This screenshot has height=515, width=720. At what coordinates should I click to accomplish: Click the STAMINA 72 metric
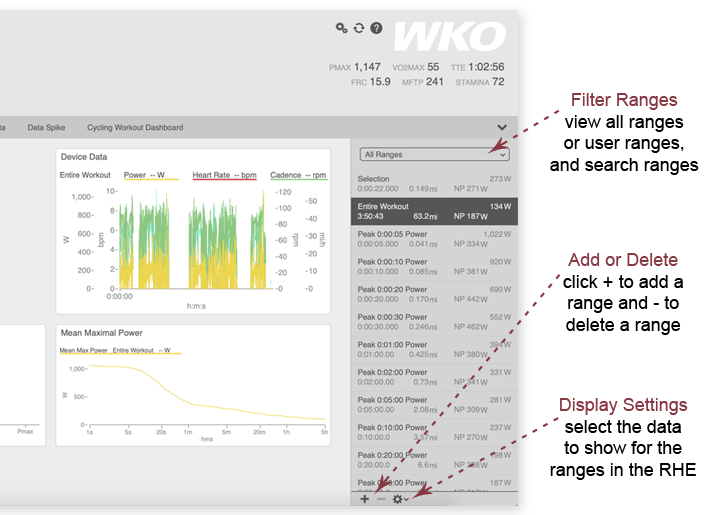coord(480,82)
